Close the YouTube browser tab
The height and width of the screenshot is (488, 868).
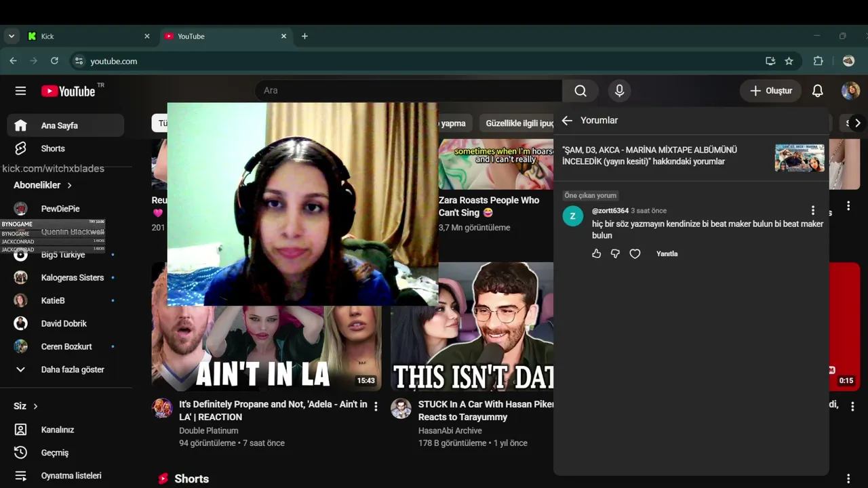(x=284, y=36)
